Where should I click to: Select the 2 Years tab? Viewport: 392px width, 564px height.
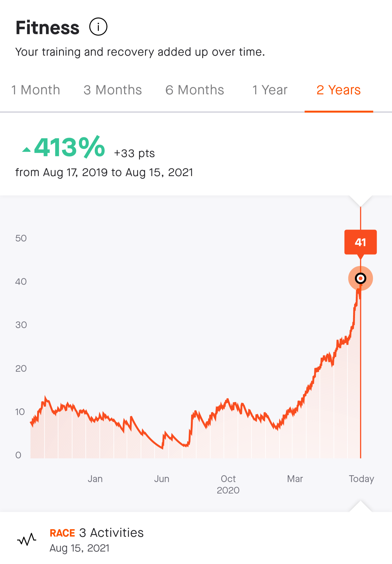(x=339, y=90)
